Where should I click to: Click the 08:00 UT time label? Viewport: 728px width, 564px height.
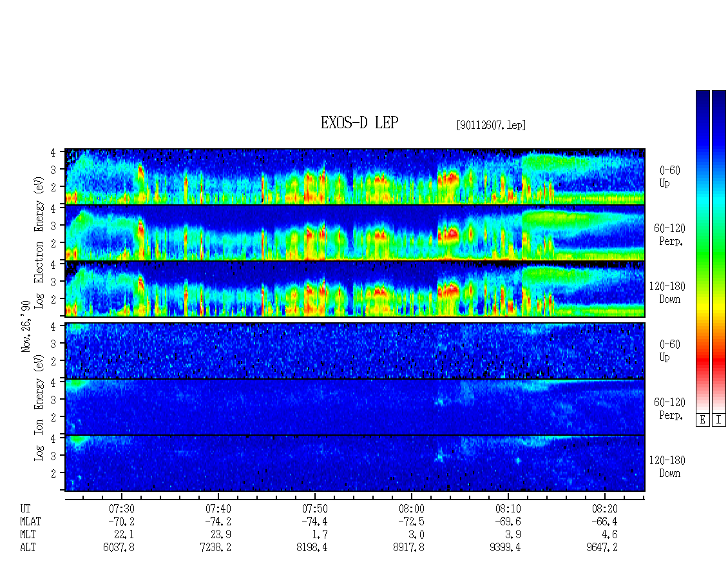(412, 509)
